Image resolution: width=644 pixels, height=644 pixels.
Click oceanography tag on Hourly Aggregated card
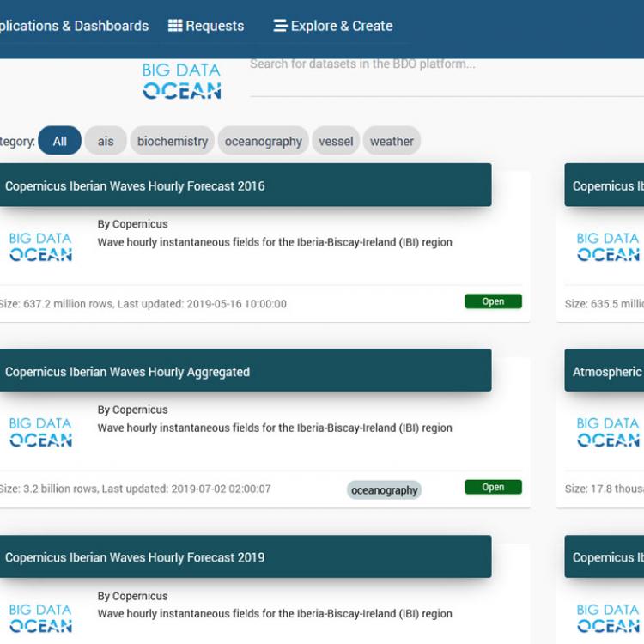tap(384, 490)
